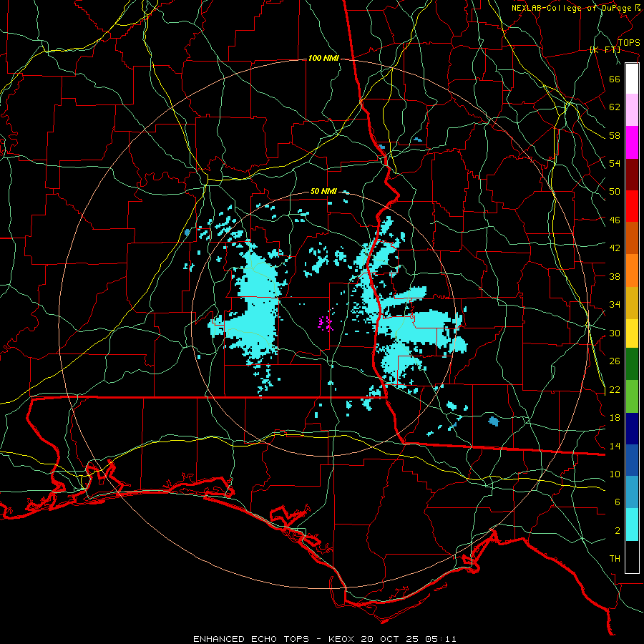The width and height of the screenshot is (644, 644).
Task: Click the legend value 30
Action: tap(615, 333)
